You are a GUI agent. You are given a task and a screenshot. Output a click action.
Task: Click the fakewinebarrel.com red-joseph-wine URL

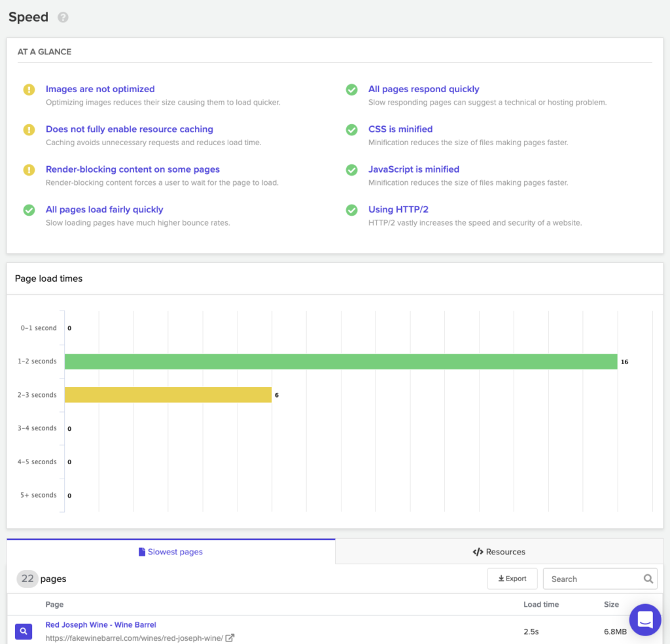pyautogui.click(x=134, y=638)
